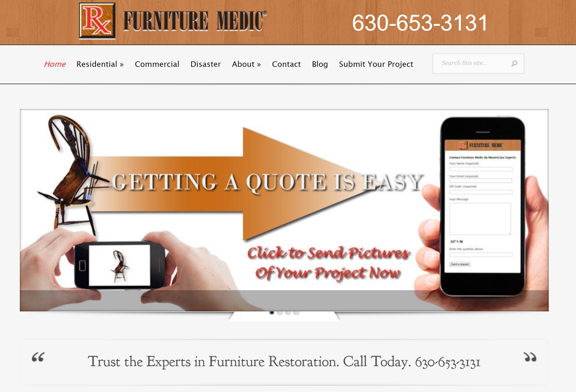Image resolution: width=576 pixels, height=392 pixels.
Task: Click the Home menu tab
Action: 54,64
